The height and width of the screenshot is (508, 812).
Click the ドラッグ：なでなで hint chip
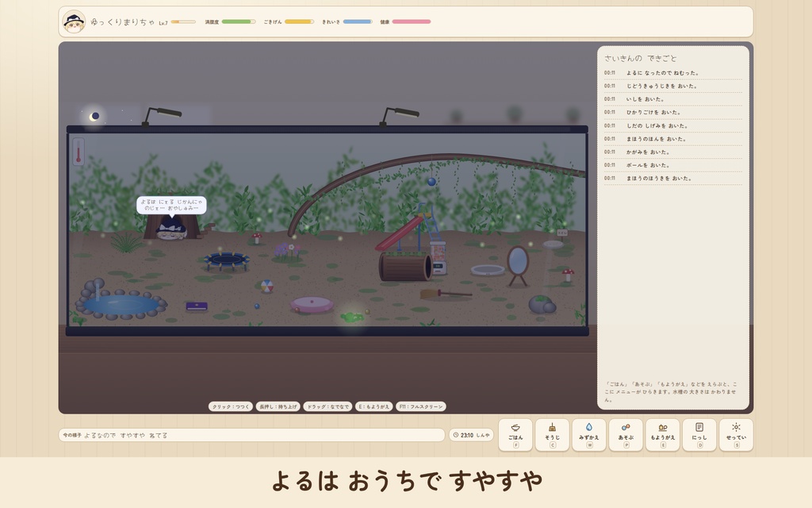[x=327, y=406]
